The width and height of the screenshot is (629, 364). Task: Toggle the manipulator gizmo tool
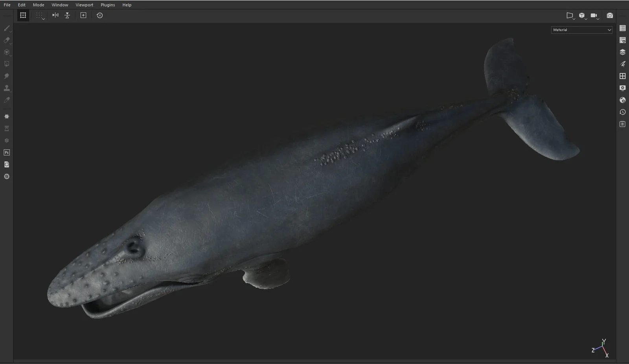tap(22, 15)
